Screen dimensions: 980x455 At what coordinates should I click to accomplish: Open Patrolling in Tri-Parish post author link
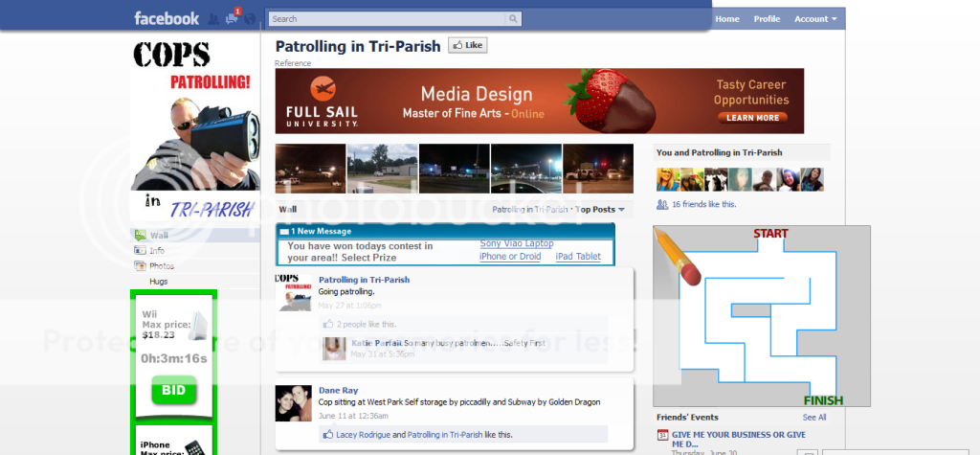point(365,280)
